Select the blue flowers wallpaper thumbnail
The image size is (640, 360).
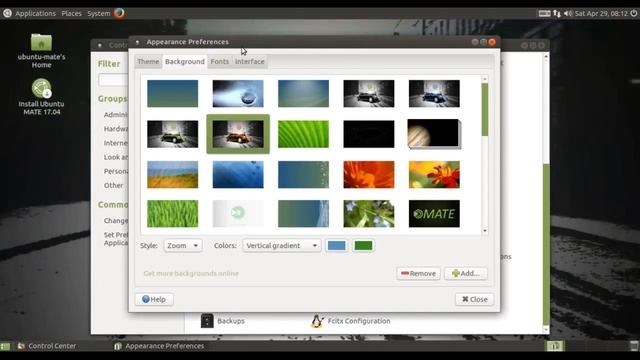[369, 213]
